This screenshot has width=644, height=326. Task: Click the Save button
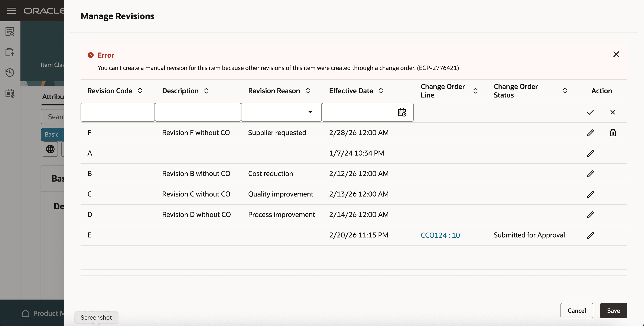(x=613, y=310)
